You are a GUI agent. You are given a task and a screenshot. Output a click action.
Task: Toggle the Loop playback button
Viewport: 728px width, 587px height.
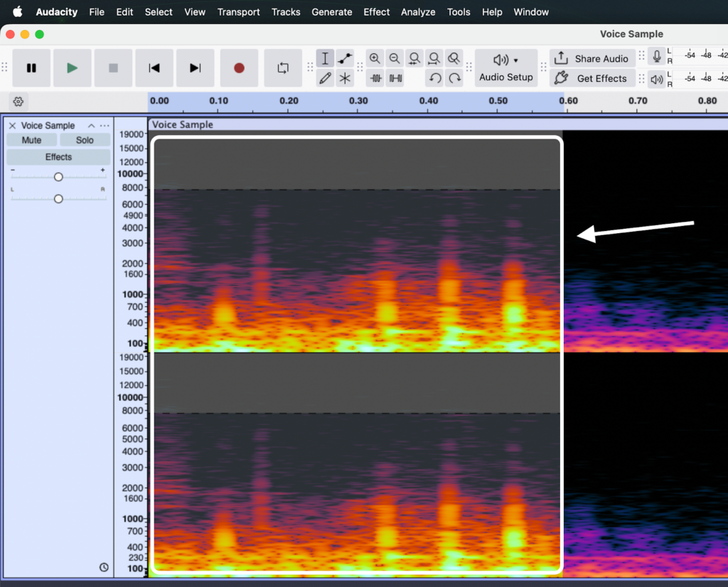[x=283, y=68]
